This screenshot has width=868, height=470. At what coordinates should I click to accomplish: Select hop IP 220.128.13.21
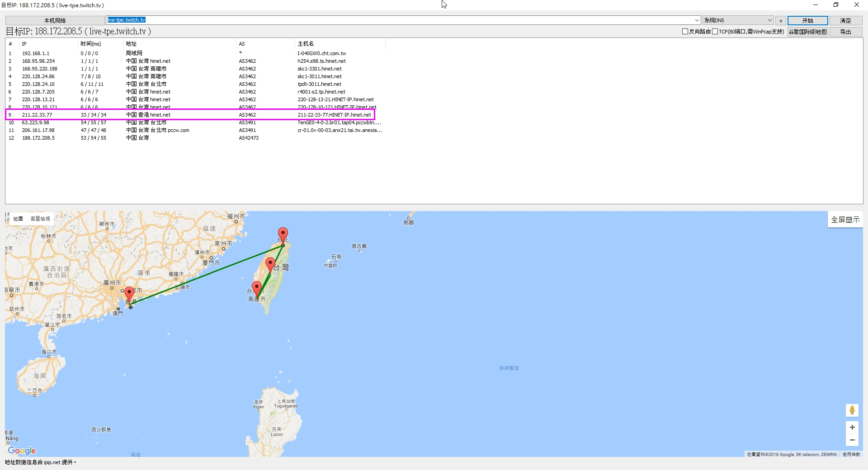pos(38,99)
